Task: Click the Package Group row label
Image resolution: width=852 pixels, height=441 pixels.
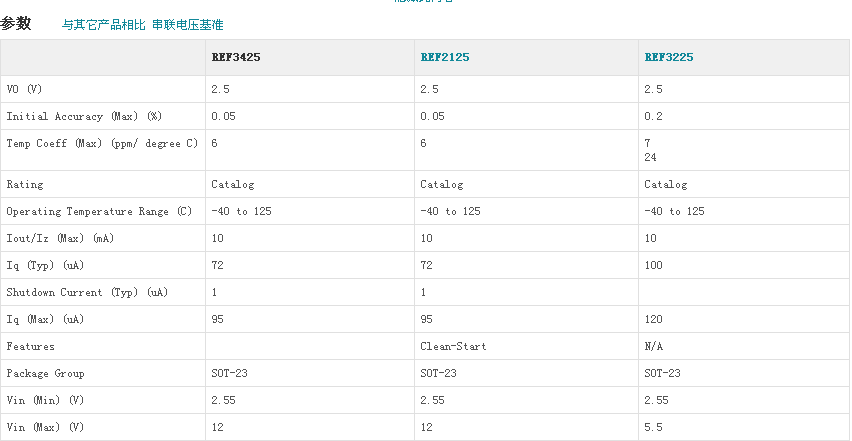Action: pyautogui.click(x=45, y=373)
